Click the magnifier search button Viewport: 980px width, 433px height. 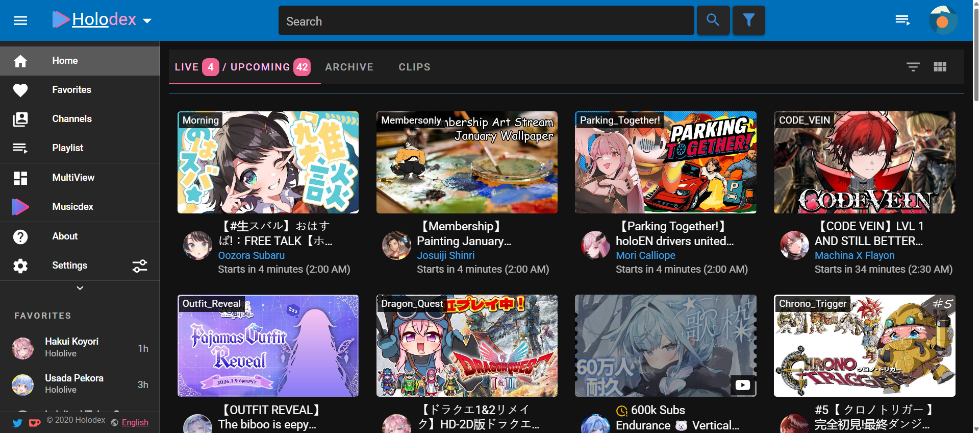[713, 20]
